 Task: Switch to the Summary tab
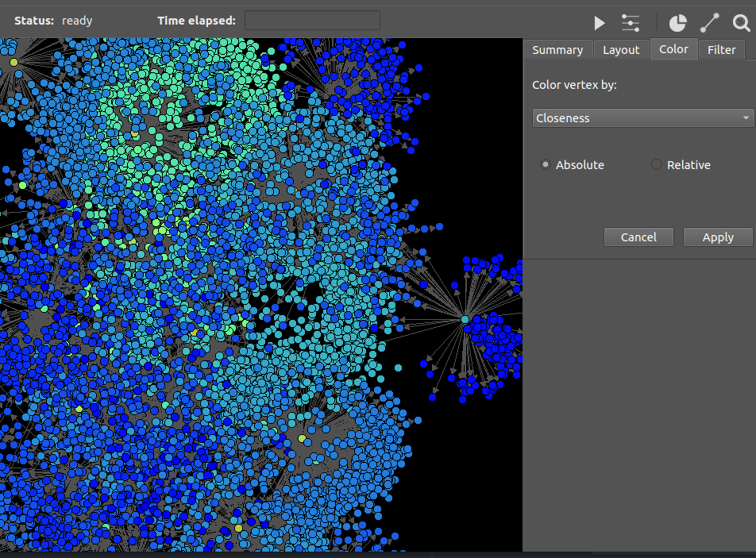(x=557, y=50)
